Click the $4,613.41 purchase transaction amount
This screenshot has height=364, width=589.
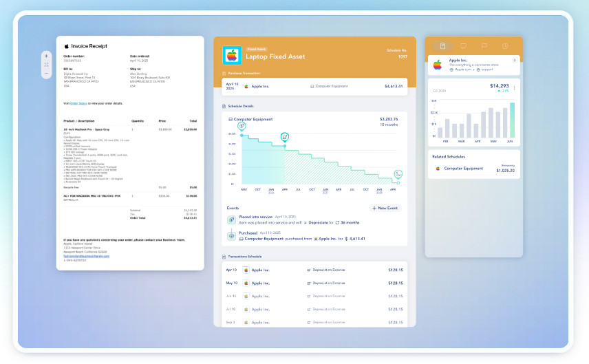pos(394,87)
